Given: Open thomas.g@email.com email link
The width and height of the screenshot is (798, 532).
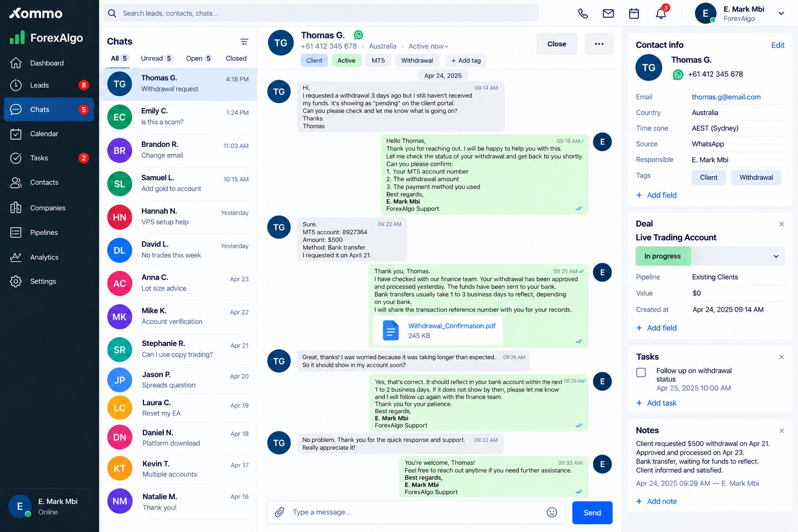Looking at the screenshot, I should pos(726,97).
